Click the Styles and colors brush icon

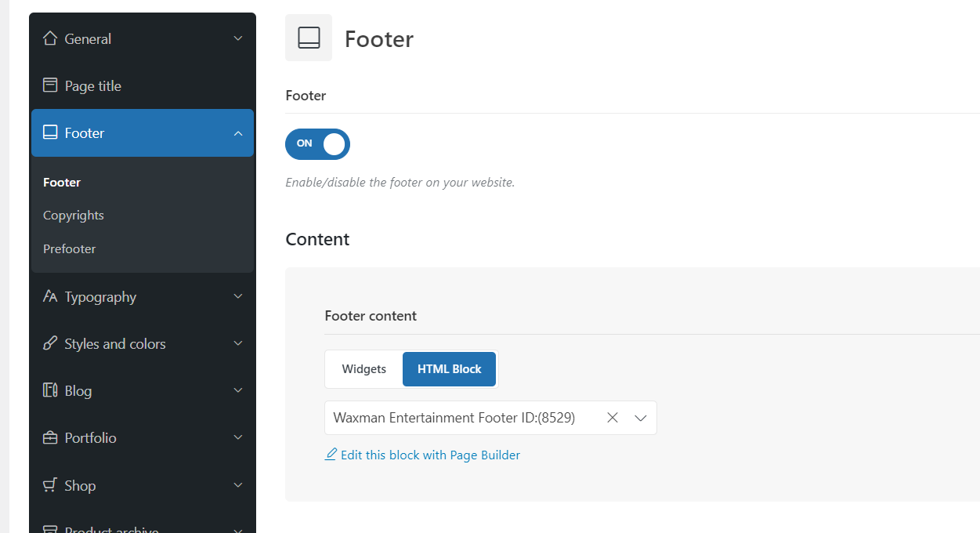[x=50, y=343]
